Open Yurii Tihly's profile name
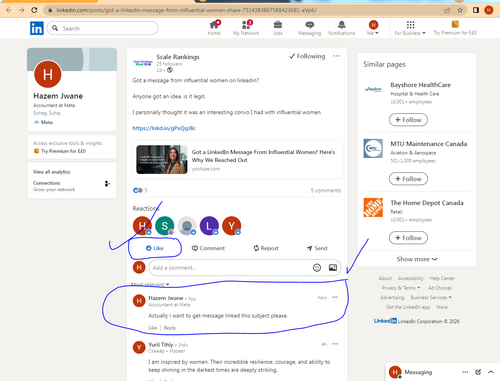 tap(161, 344)
